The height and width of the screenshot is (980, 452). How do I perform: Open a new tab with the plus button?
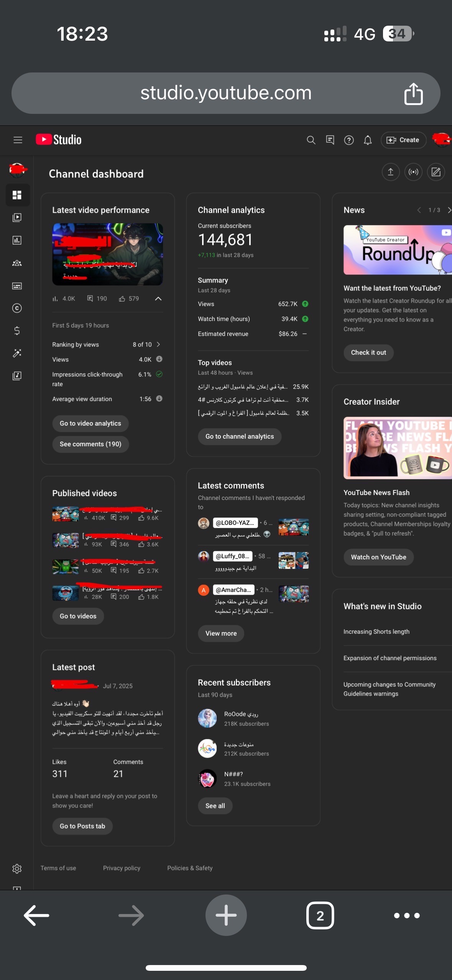226,915
